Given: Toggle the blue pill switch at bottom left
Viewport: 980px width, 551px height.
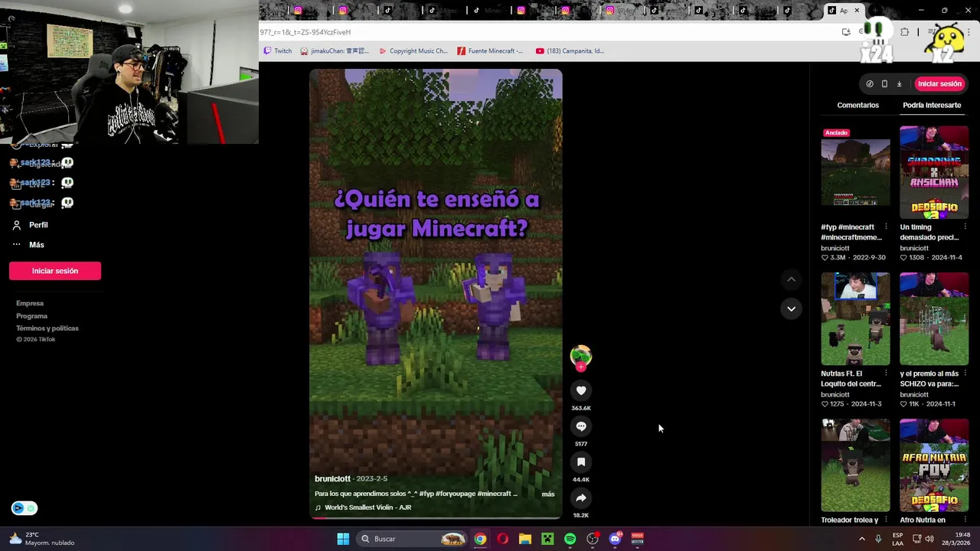Looking at the screenshot, I should [x=24, y=508].
